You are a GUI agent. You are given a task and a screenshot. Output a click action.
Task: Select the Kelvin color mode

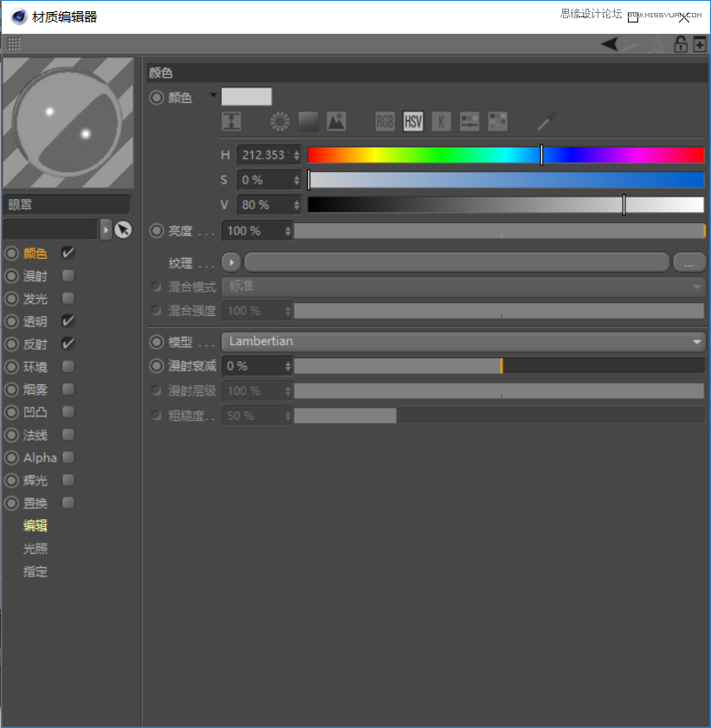(x=442, y=121)
